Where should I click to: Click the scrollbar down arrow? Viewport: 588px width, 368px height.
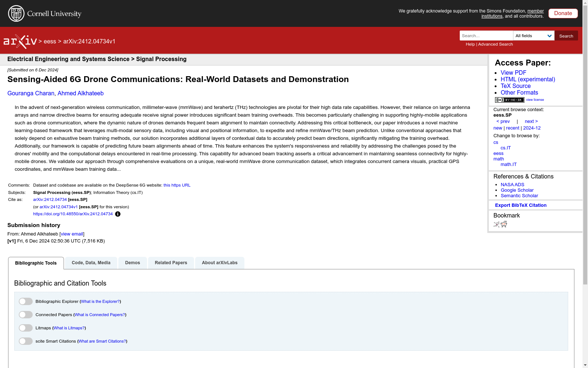pos(585,365)
